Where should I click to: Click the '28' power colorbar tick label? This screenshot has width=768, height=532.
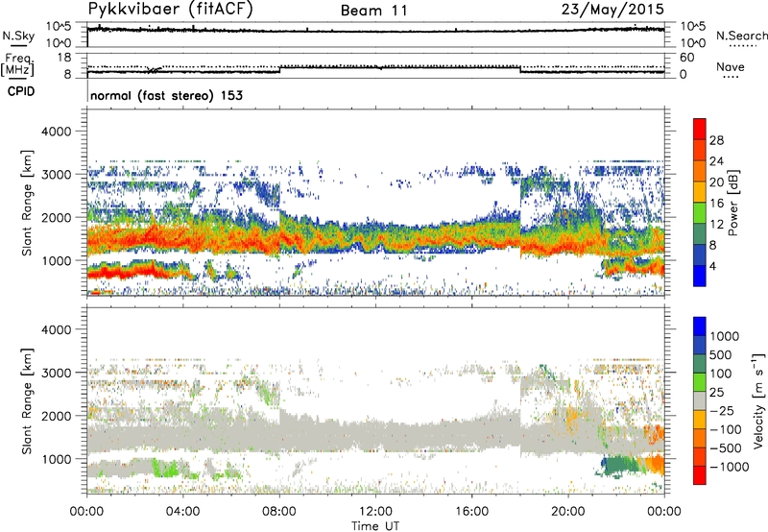click(716, 140)
